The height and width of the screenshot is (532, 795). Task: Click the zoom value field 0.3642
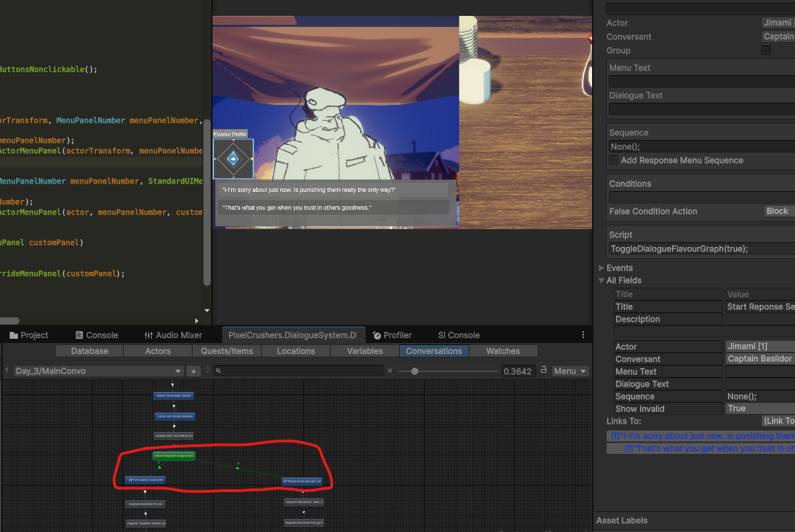pyautogui.click(x=518, y=371)
